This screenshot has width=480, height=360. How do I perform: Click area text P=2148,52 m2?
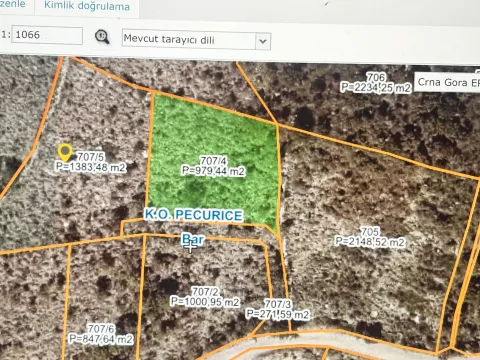tap(370, 242)
